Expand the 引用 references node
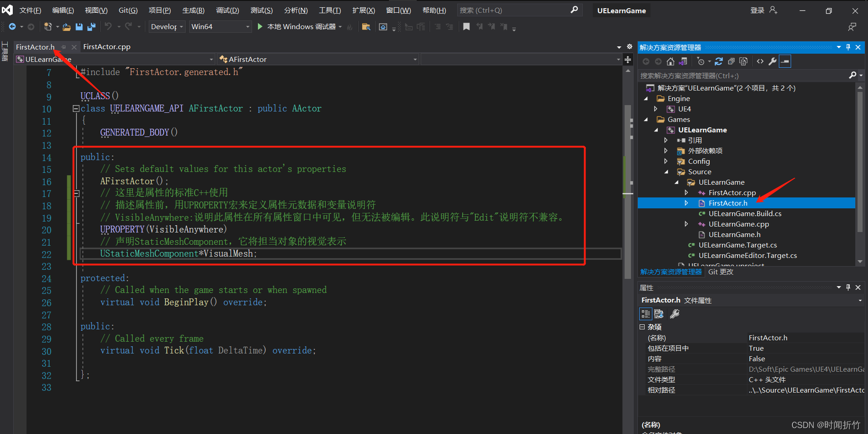Image resolution: width=868 pixels, height=434 pixels. pos(666,141)
